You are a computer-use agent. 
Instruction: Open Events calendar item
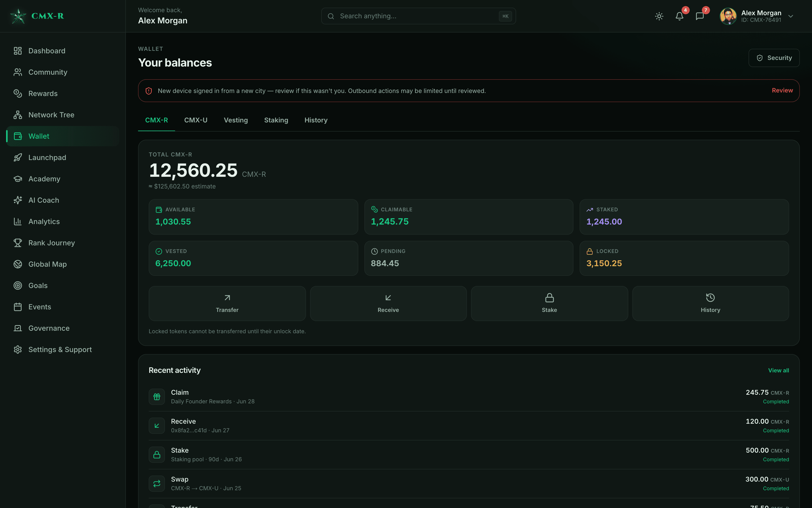tap(62, 307)
